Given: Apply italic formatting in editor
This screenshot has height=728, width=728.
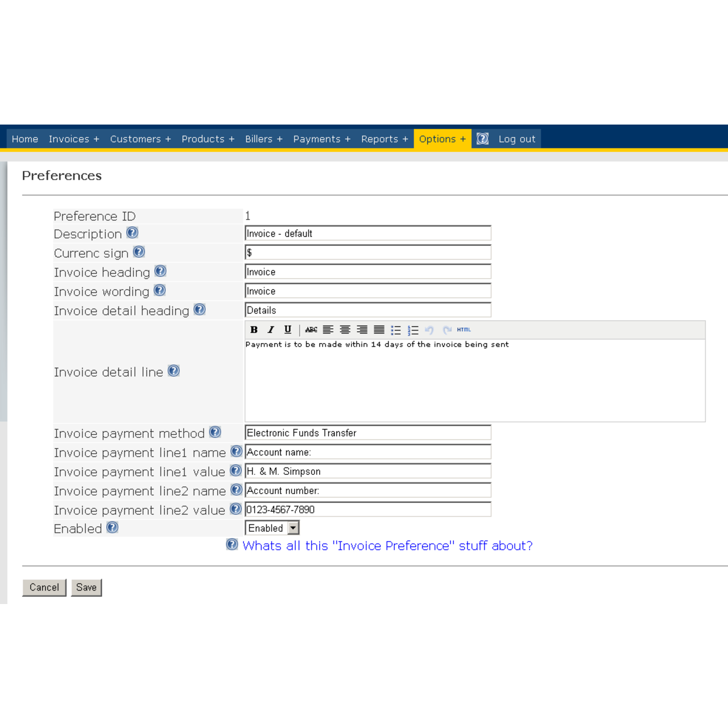Looking at the screenshot, I should click(271, 330).
